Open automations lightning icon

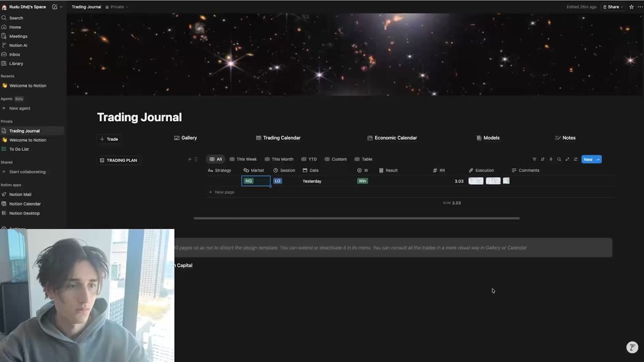point(550,159)
